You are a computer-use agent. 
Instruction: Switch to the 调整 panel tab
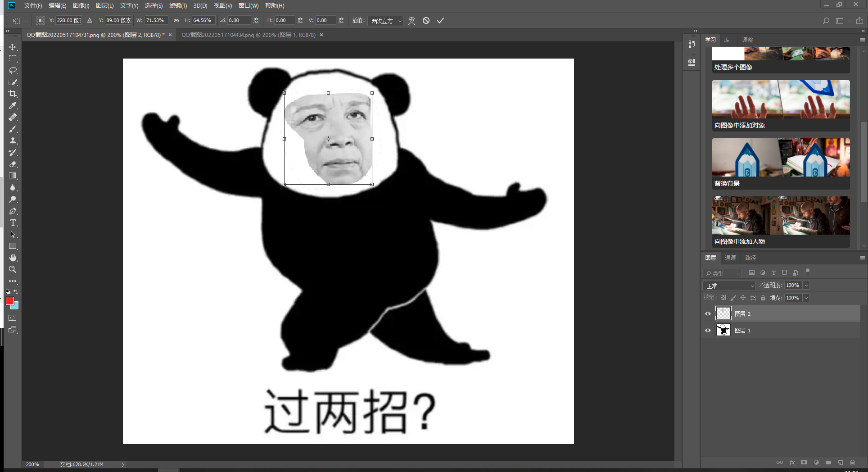(x=747, y=40)
